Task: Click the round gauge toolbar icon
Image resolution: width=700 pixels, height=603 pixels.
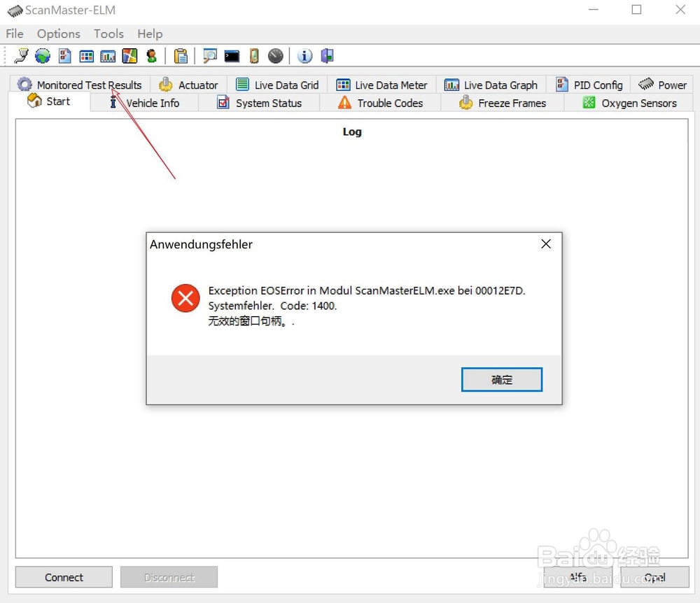Action: (275, 56)
